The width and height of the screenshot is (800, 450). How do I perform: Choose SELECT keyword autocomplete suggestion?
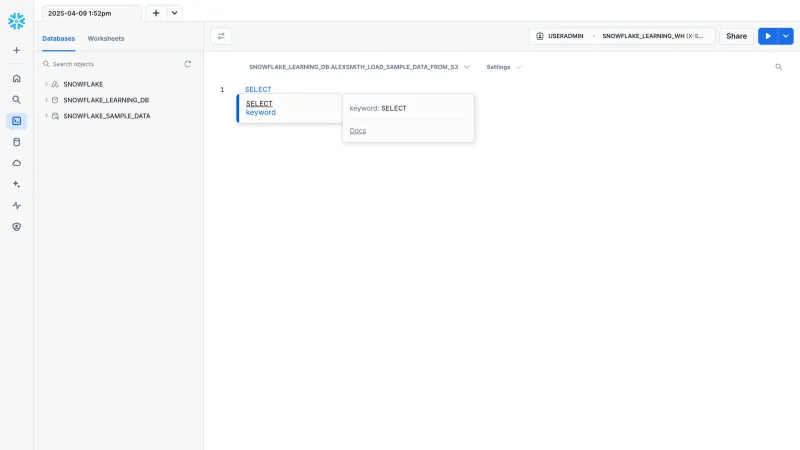pos(290,108)
